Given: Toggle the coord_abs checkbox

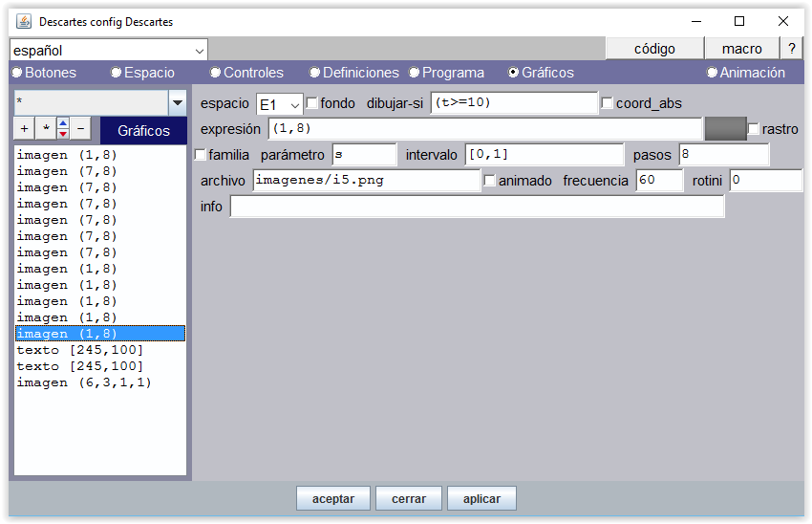Looking at the screenshot, I should tap(607, 103).
